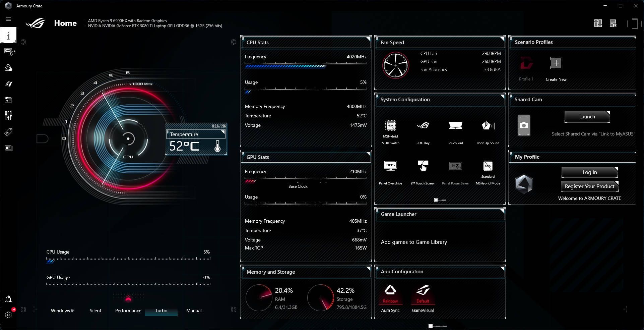Open the Aura Sync triangle sidebar icon
Image resolution: width=644 pixels, height=330 pixels.
click(x=8, y=68)
